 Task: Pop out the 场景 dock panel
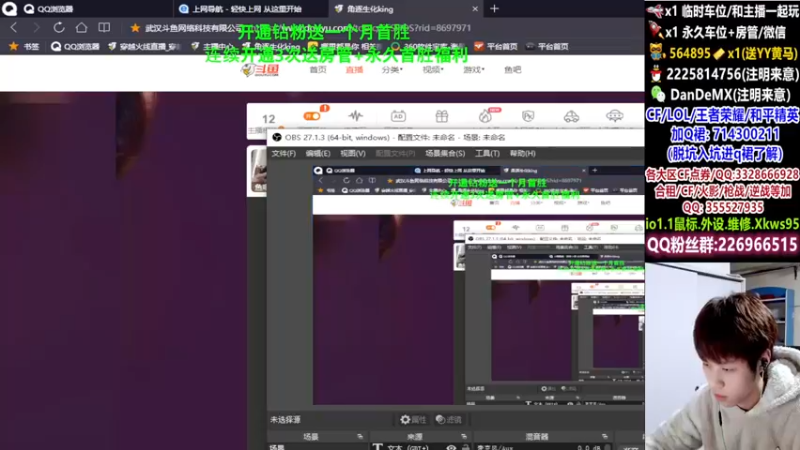[x=360, y=437]
